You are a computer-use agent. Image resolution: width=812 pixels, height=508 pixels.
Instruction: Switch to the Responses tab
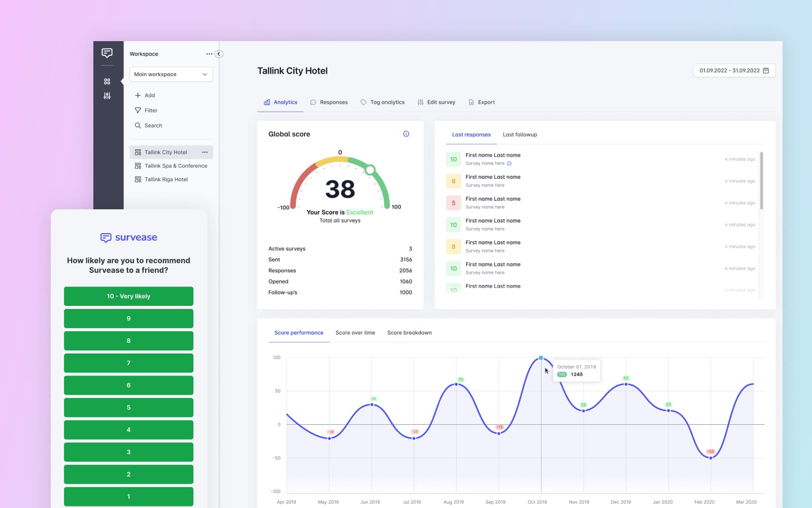click(329, 102)
